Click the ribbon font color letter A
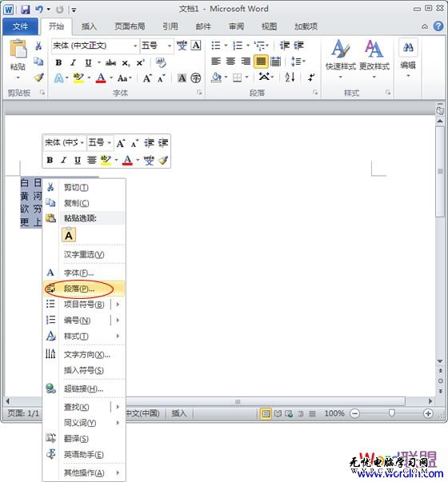 [x=101, y=78]
